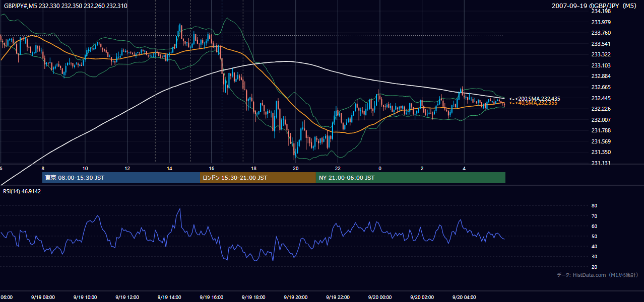This screenshot has width=644, height=302.
Task: Click hour label 22 on chart axis
Action: 338,168
